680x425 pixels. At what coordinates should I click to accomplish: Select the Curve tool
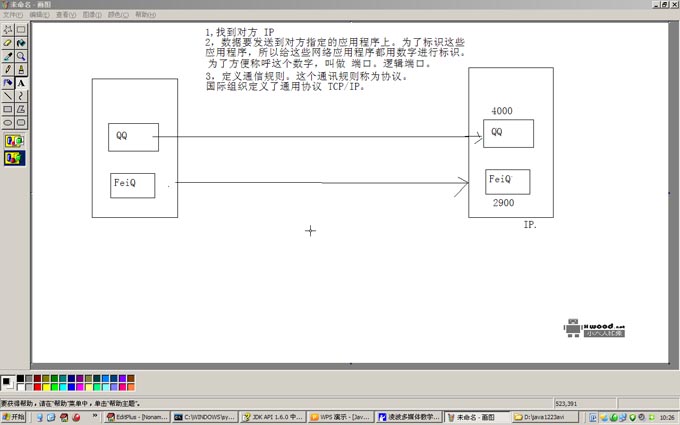21,96
